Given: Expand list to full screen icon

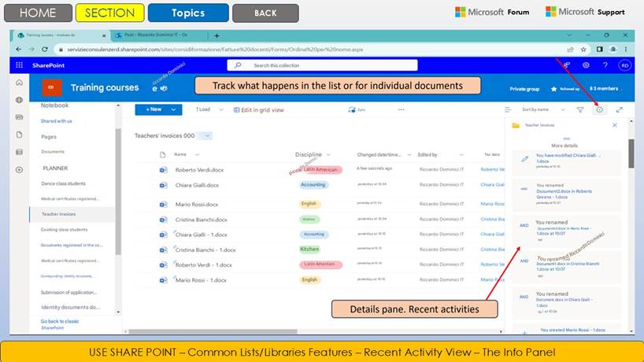Looking at the screenshot, I should (x=620, y=110).
